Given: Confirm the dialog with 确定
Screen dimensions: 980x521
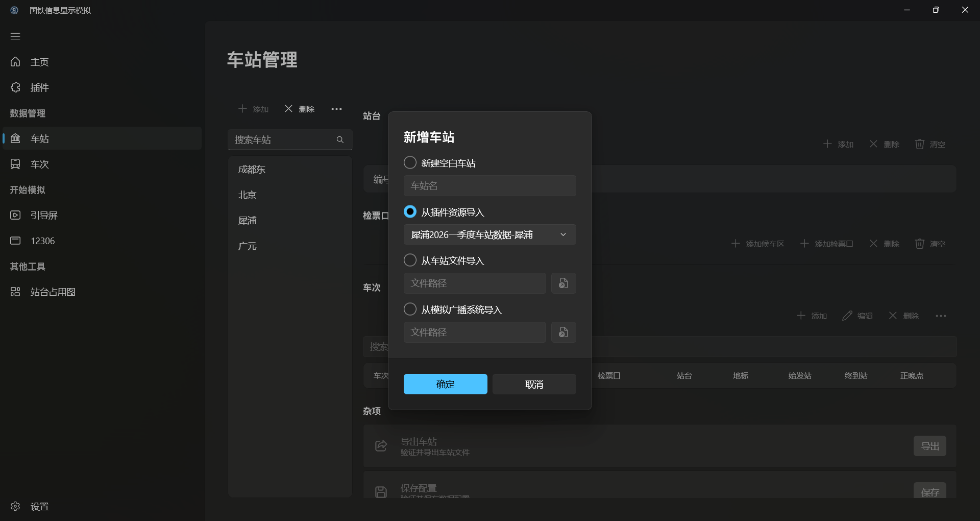Looking at the screenshot, I should click(445, 384).
